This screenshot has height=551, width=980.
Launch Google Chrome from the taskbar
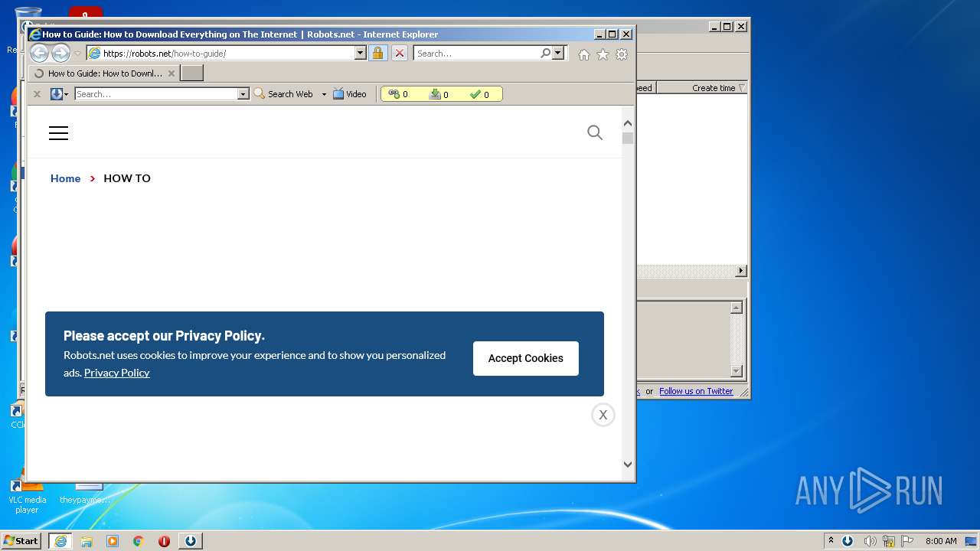[x=139, y=541]
